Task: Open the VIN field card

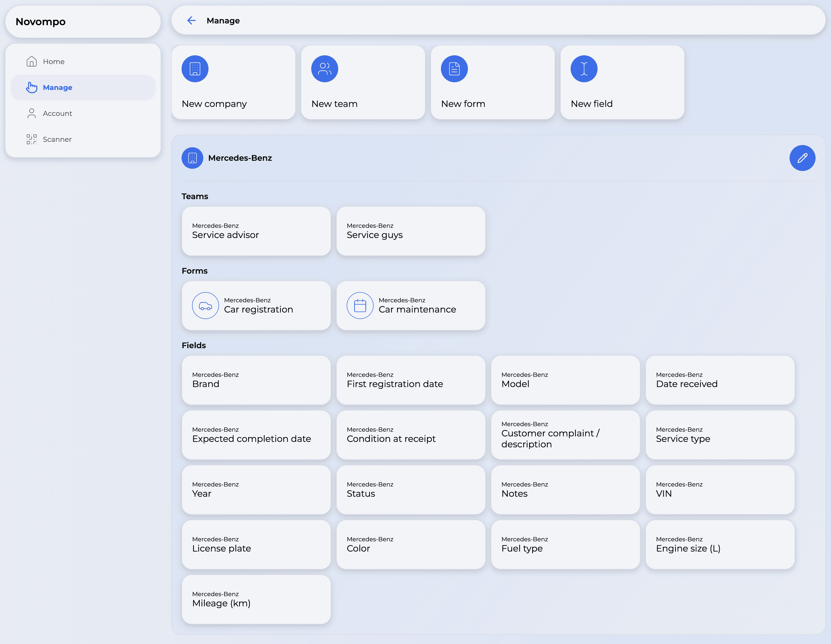Action: (x=720, y=490)
